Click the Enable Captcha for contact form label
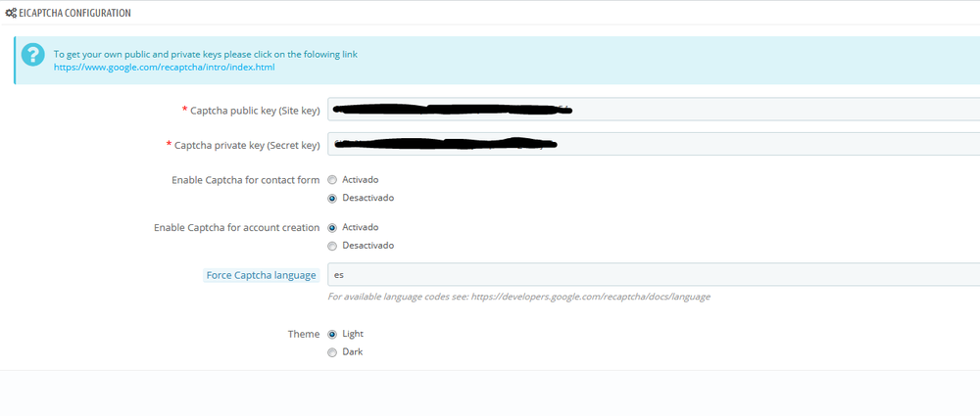Screen dimensions: 980x416 tap(246, 180)
